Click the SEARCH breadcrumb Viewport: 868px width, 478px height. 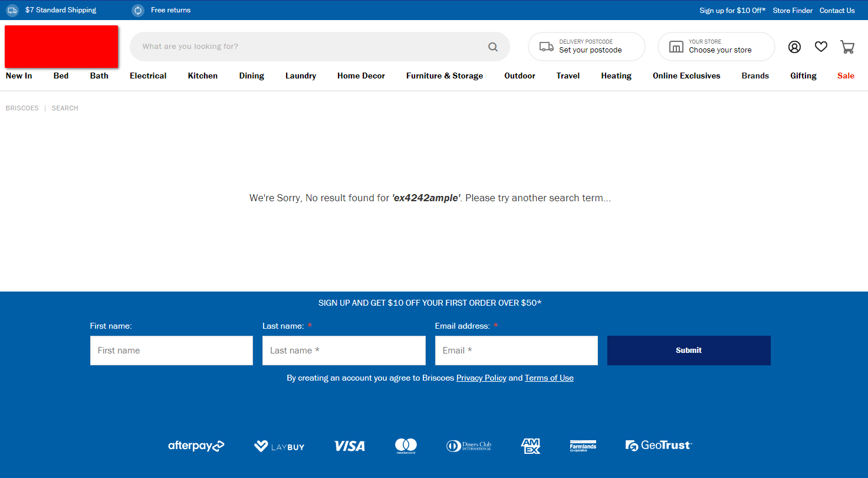click(65, 108)
